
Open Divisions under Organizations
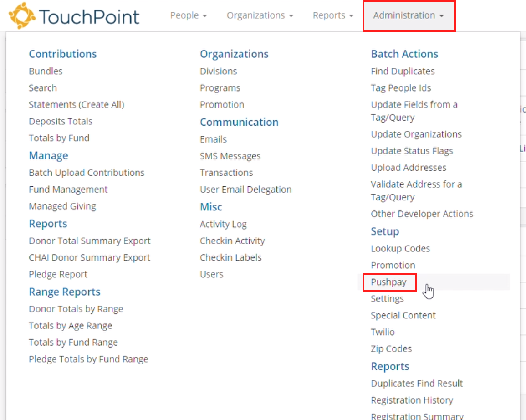(218, 71)
